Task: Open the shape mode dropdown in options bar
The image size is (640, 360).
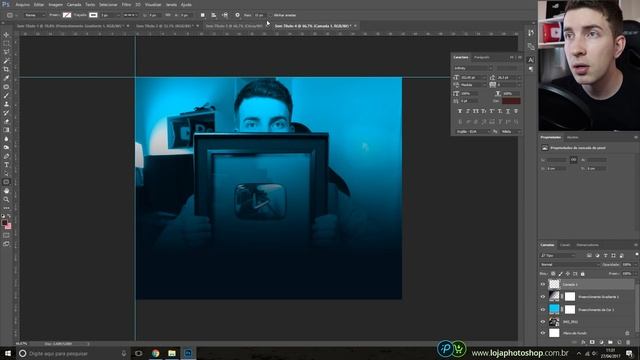Action: coord(34,15)
